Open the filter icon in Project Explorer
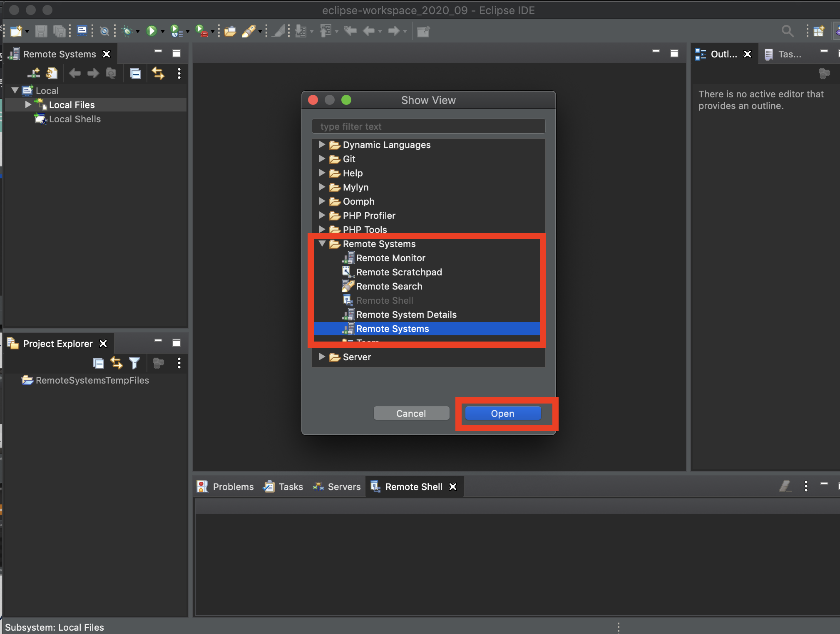 coord(134,363)
